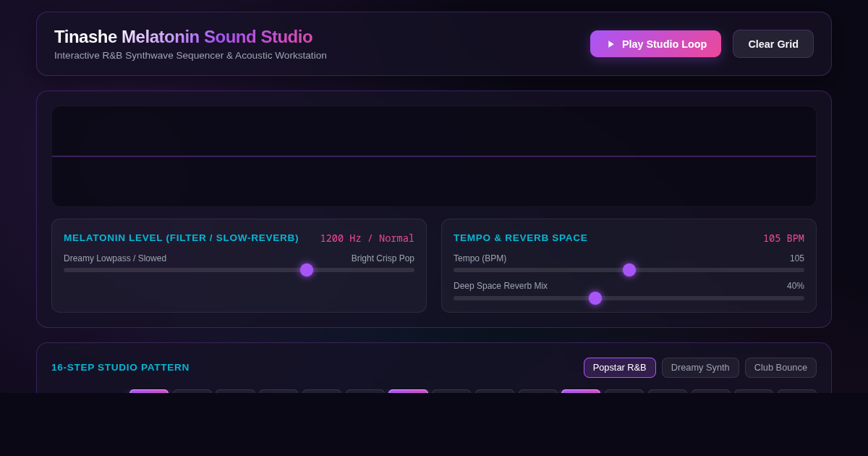The height and width of the screenshot is (456, 868).
Task: Click the Tempo (BPM) label
Action: [x=480, y=258]
